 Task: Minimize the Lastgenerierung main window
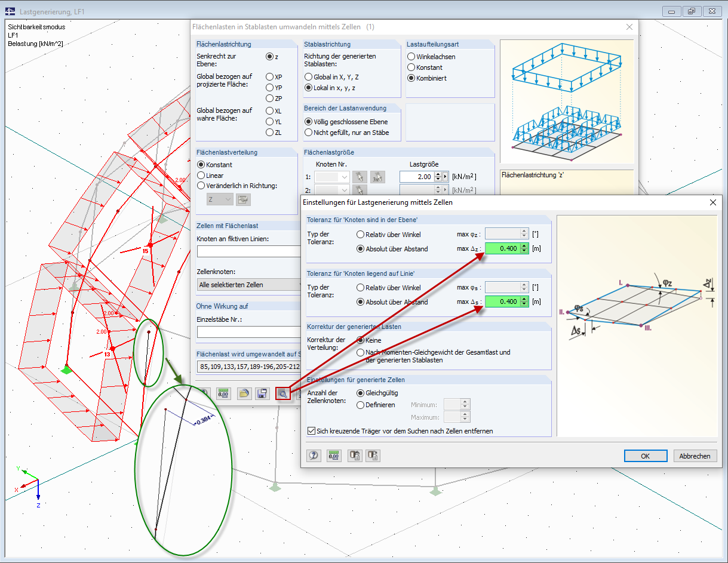click(x=673, y=11)
